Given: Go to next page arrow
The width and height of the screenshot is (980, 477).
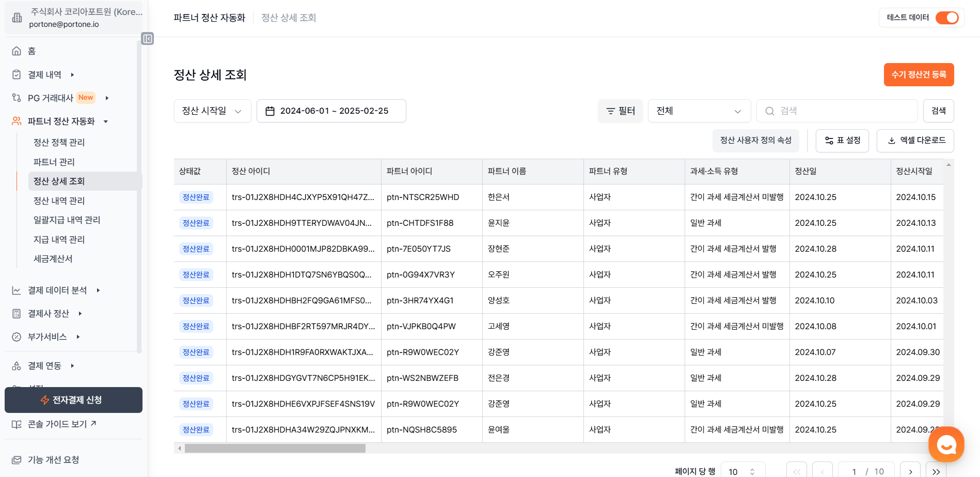Looking at the screenshot, I should pyautogui.click(x=910, y=471).
